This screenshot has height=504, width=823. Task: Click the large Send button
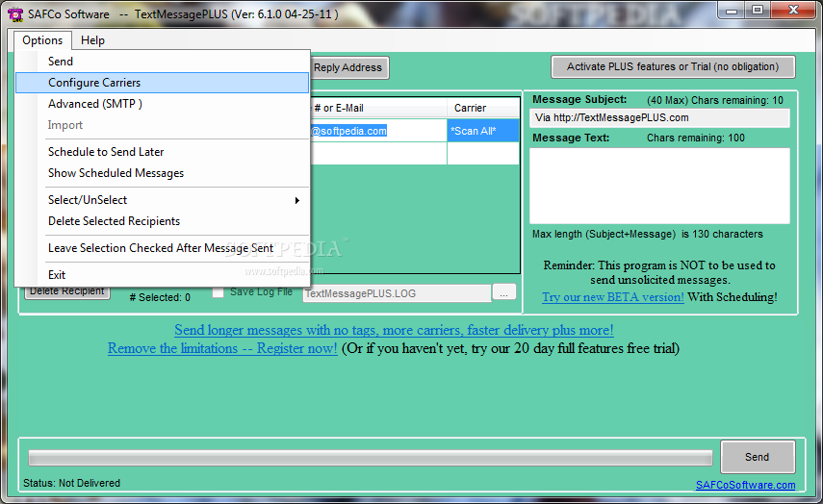(758, 457)
